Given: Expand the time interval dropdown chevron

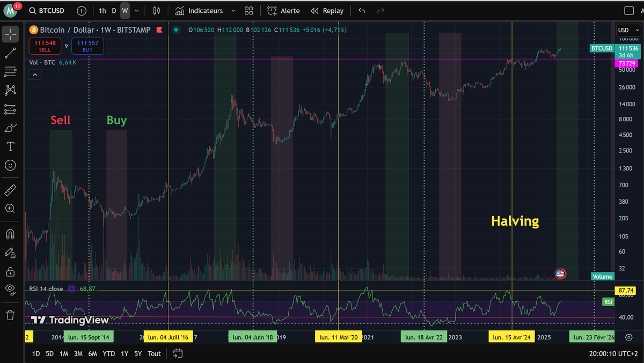Looking at the screenshot, I should [137, 11].
